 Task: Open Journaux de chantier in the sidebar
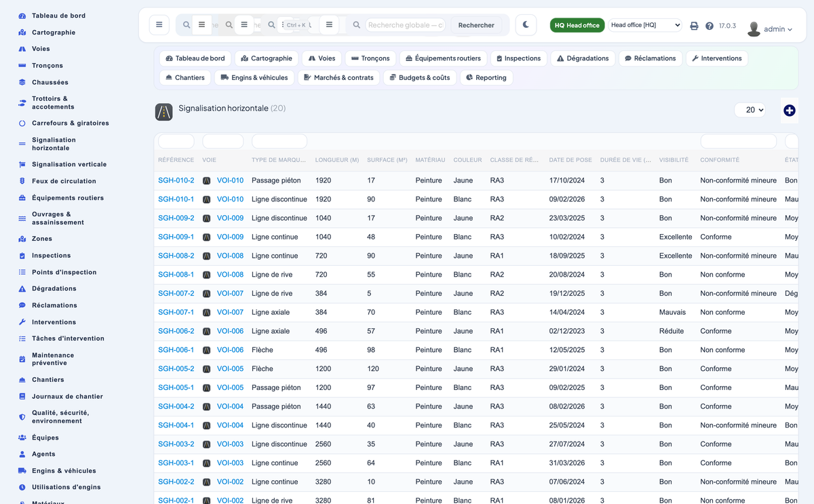coord(67,396)
